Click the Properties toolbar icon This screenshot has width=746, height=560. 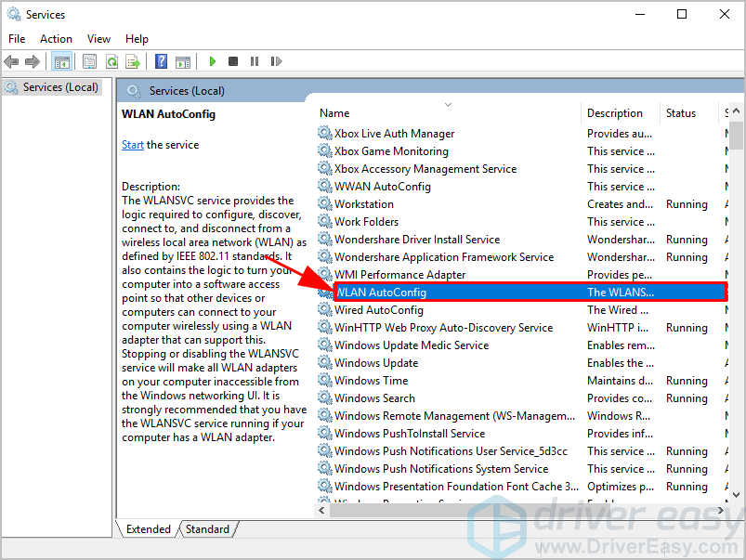90,62
